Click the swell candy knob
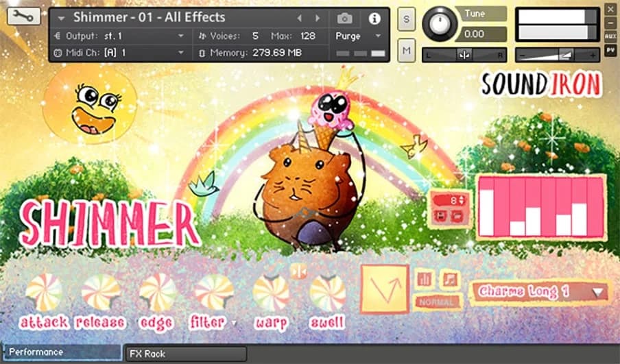This screenshot has width=620, height=364. point(327,293)
